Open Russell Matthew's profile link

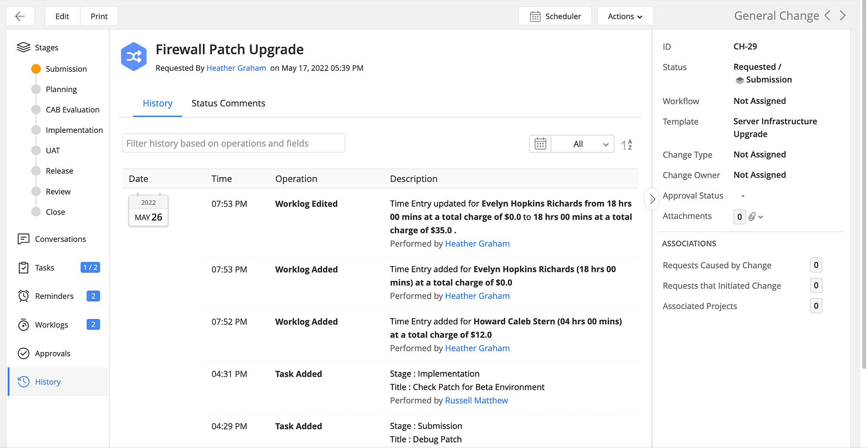pos(476,400)
